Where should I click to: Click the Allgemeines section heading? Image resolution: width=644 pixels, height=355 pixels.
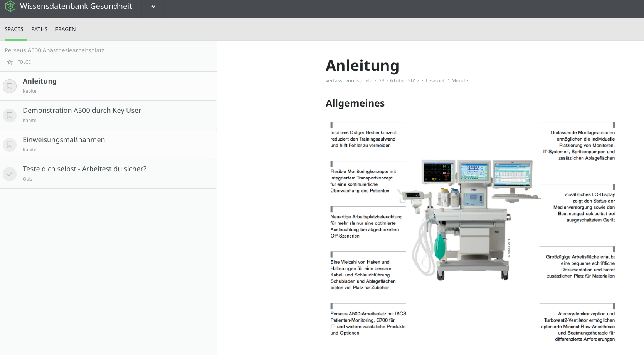point(355,103)
